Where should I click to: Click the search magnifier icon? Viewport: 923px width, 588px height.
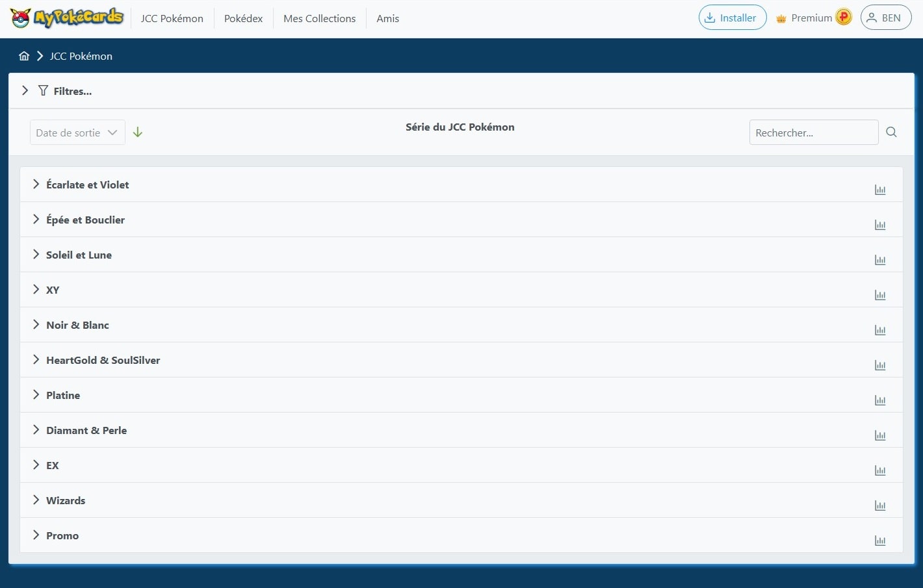tap(891, 132)
